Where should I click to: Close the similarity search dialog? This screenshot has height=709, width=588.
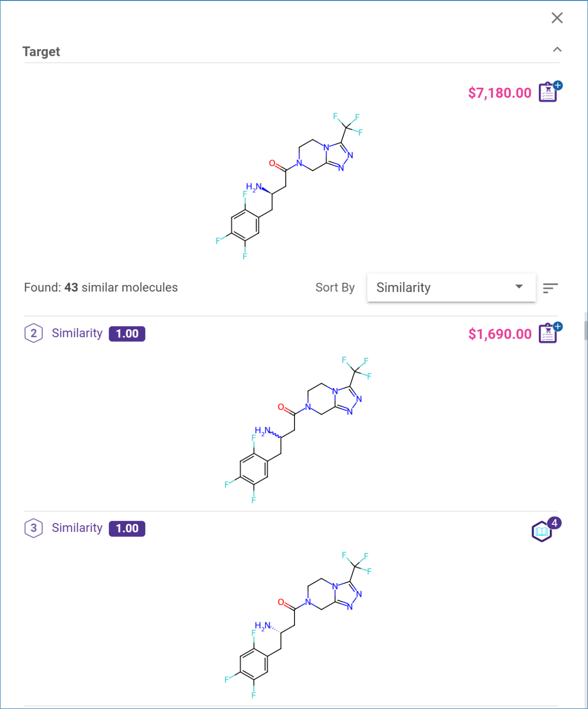[557, 17]
